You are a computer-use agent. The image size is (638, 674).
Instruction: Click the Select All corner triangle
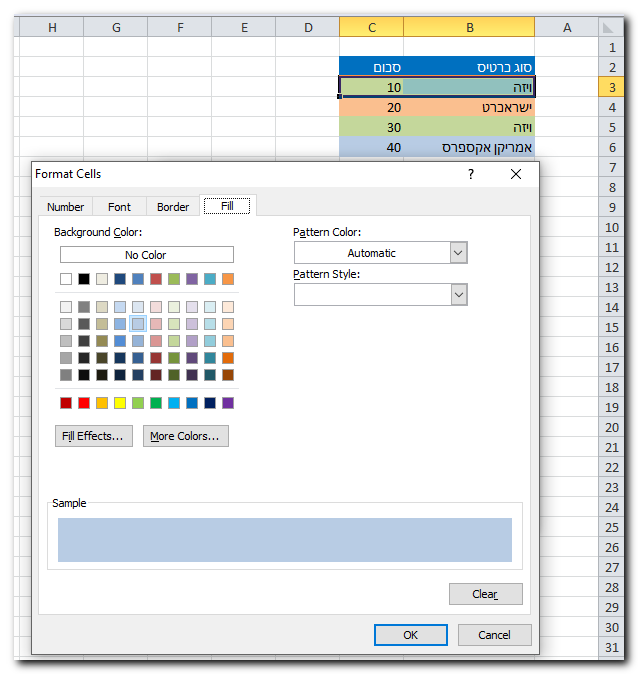[611, 28]
